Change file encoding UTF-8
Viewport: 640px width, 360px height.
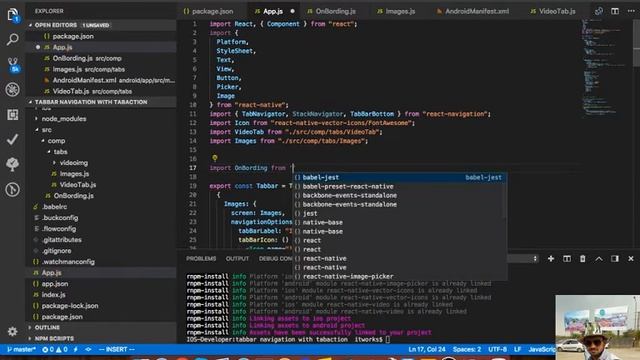[497, 349]
